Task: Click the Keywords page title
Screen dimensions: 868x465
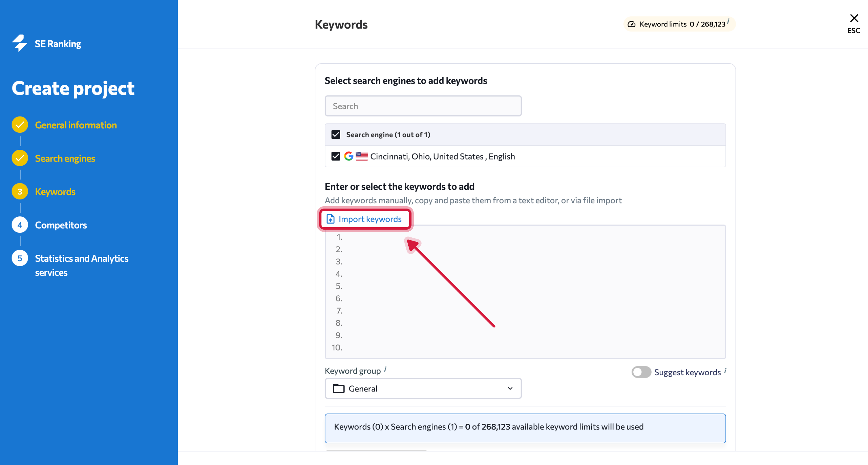Action: click(x=341, y=25)
